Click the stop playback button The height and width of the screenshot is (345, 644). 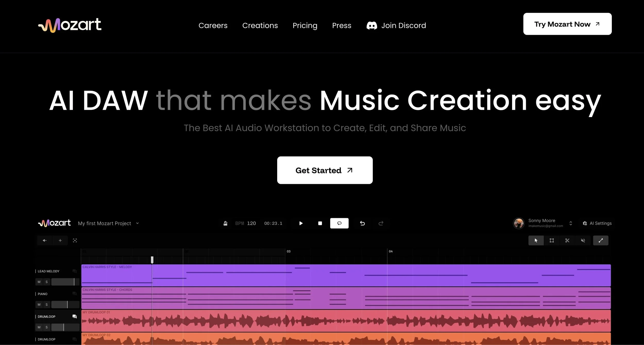(320, 223)
